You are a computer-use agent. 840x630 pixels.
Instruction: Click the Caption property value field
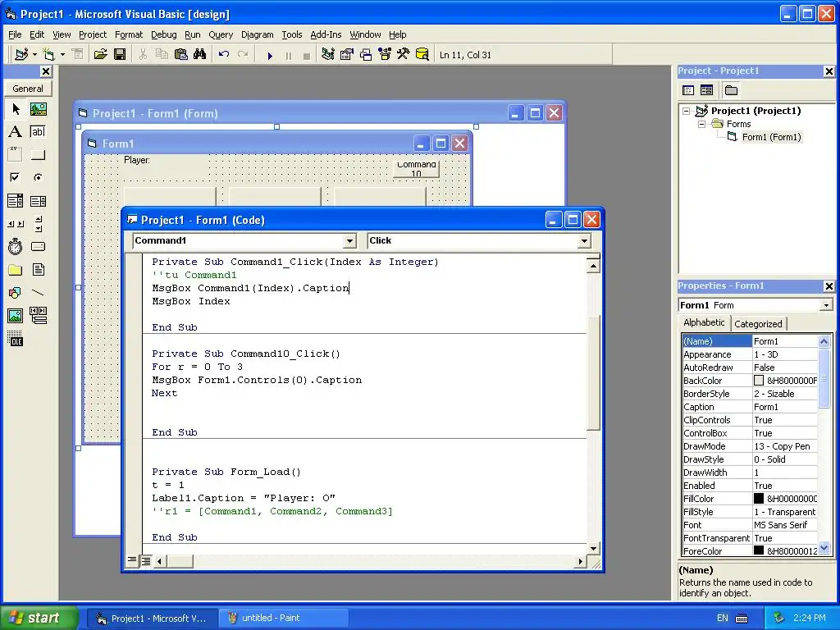[785, 407]
